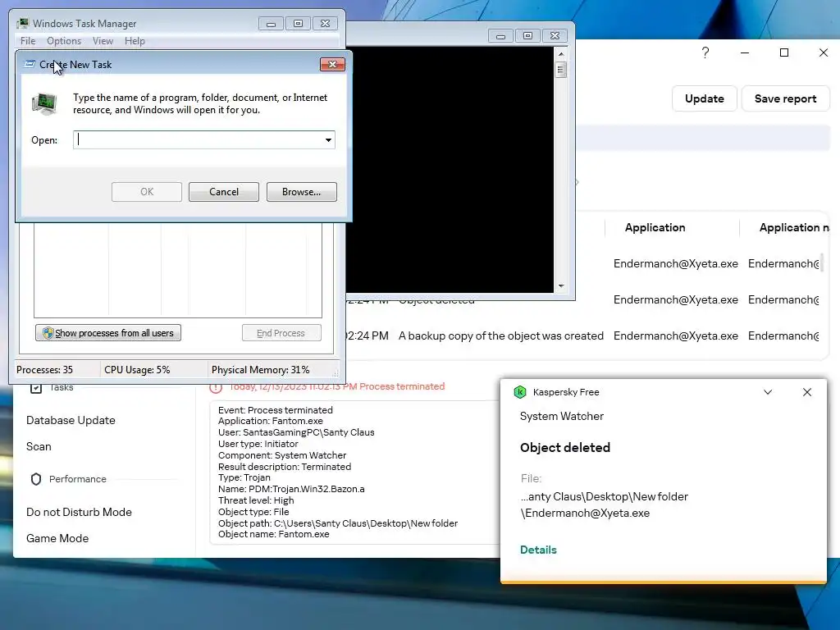Open Performance section in Kaspersky sidebar
This screenshot has height=630, width=840.
pyautogui.click(x=78, y=479)
